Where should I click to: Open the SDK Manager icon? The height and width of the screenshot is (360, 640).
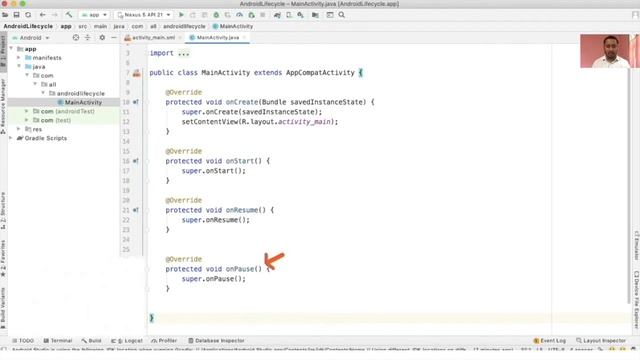click(301, 15)
